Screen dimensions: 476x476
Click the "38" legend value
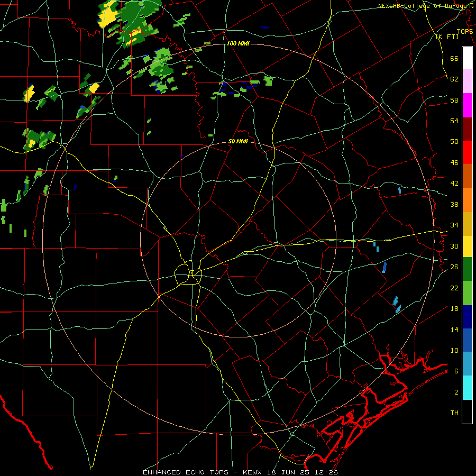(454, 204)
